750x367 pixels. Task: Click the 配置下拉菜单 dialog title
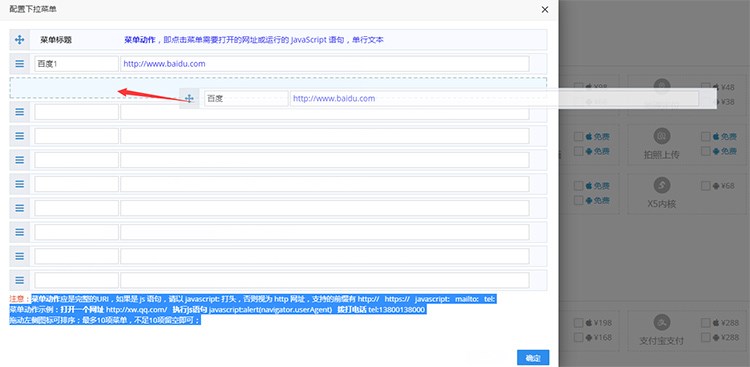click(x=33, y=9)
